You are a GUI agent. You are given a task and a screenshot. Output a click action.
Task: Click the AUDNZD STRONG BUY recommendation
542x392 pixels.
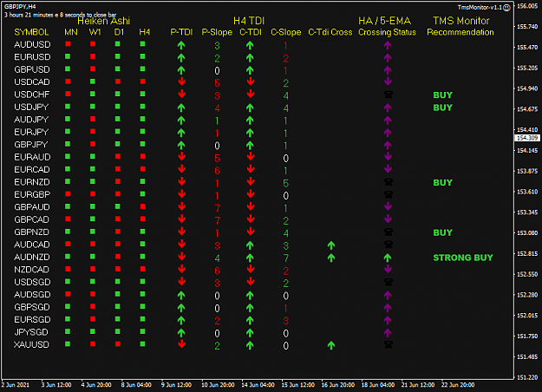463,258
